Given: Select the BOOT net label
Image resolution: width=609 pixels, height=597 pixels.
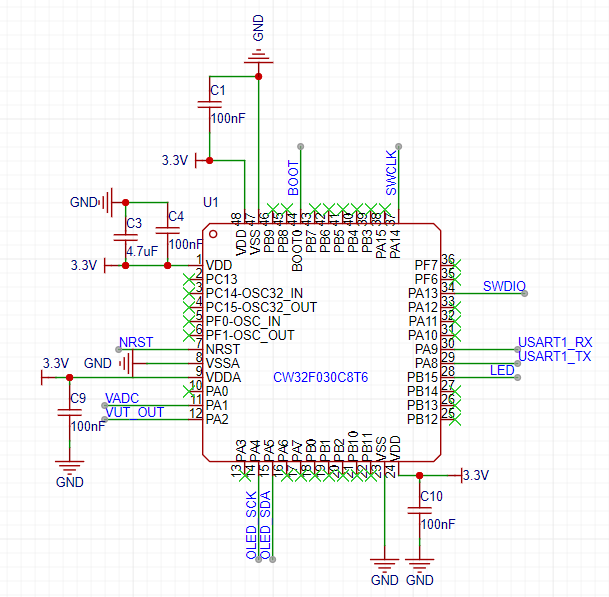Looking at the screenshot, I should tap(294, 178).
